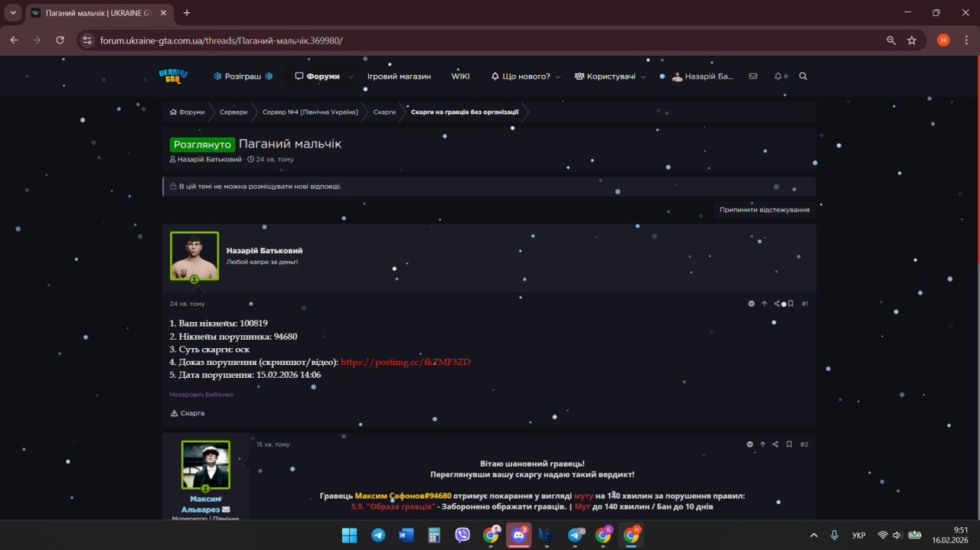
Task: Expand the Користувачі dropdown arrow
Action: pos(643,76)
